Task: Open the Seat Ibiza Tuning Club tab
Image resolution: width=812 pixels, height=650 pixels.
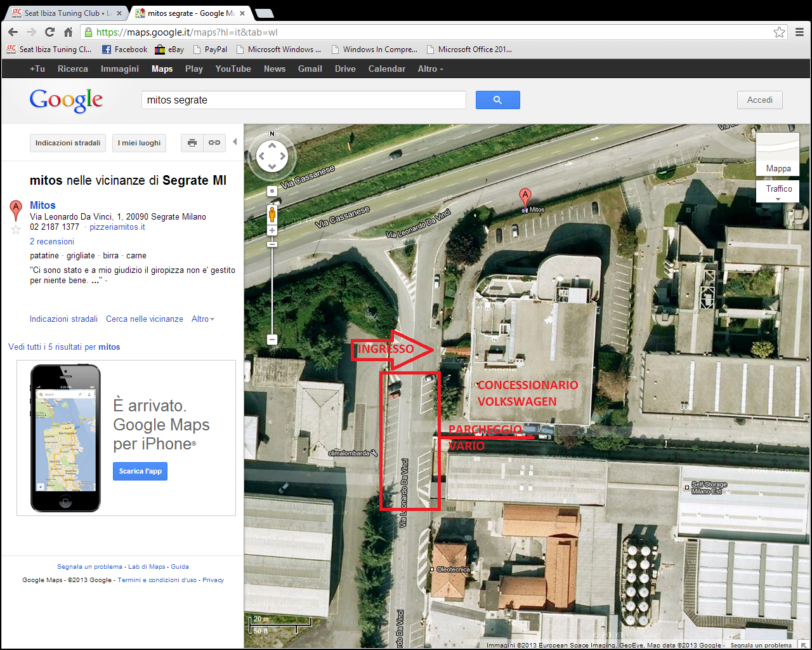Action: (66, 13)
